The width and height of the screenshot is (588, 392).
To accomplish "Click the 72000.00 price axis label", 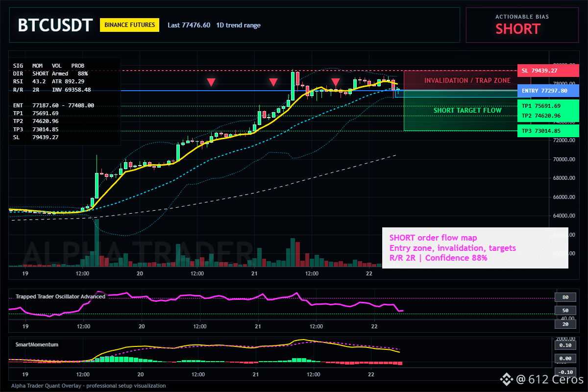I will tap(564, 140).
